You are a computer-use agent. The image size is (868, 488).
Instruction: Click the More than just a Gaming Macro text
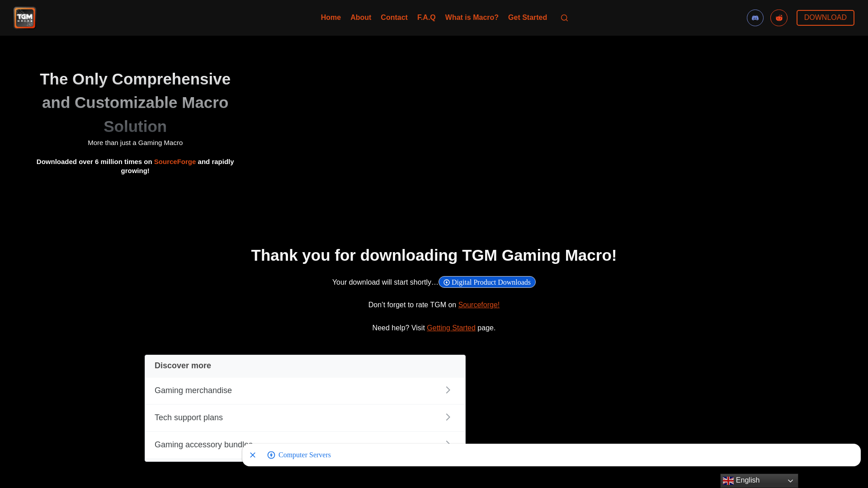pyautogui.click(x=135, y=143)
